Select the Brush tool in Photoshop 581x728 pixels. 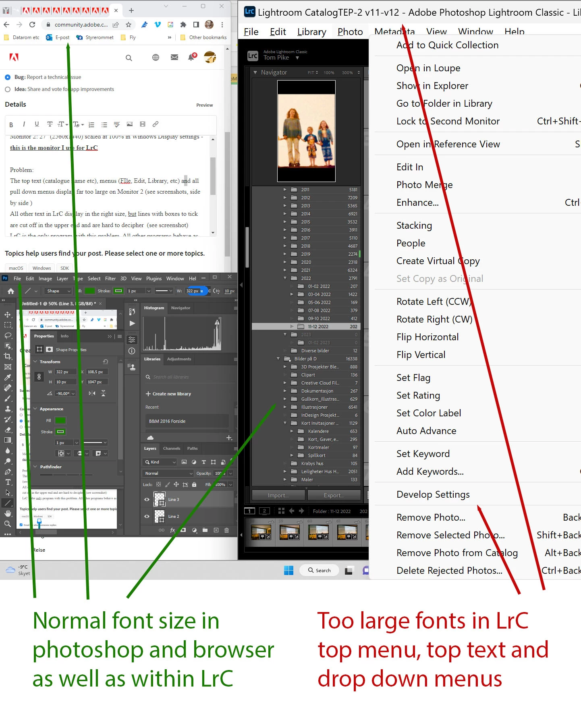point(8,398)
